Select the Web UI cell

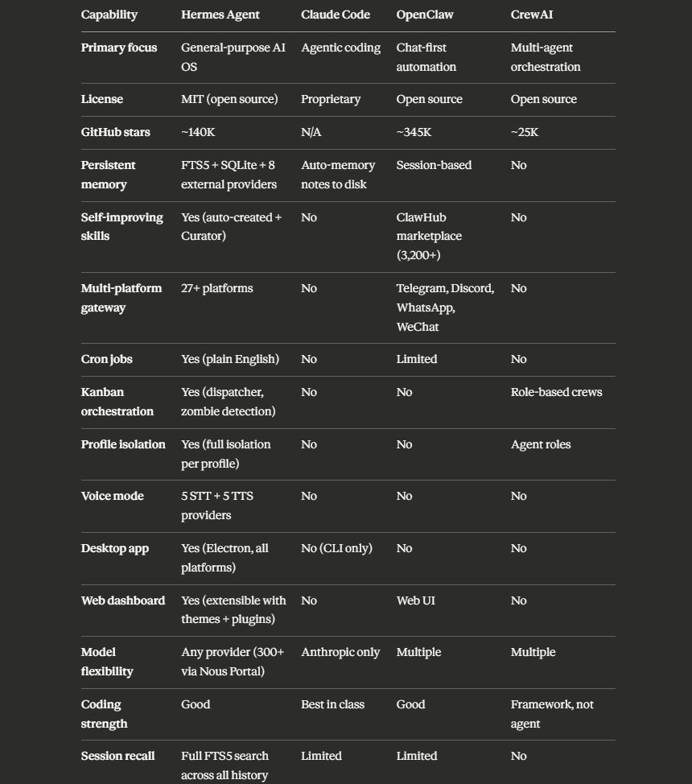(415, 600)
